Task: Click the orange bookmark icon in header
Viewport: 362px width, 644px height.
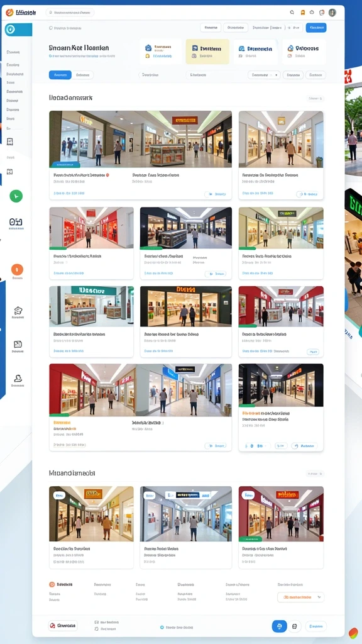Action: click(x=303, y=13)
